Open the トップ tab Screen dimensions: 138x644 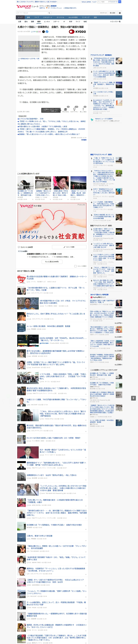pyautogui.click(x=20, y=17)
